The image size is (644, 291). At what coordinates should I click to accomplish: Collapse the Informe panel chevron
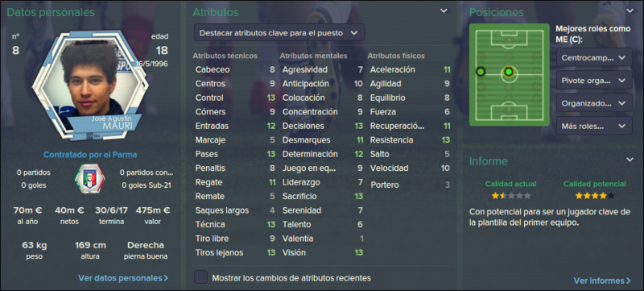[630, 159]
